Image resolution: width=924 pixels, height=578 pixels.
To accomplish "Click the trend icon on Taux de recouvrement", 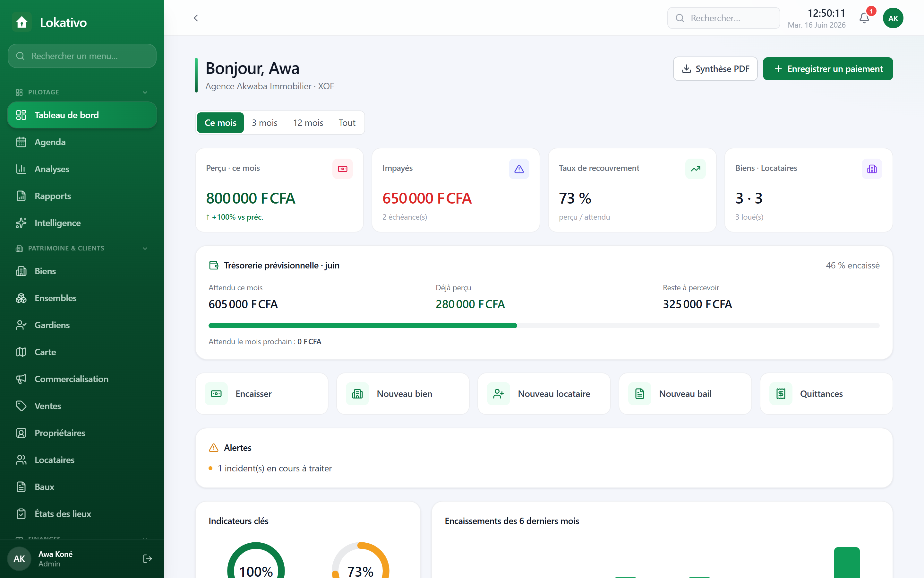I will (x=695, y=169).
